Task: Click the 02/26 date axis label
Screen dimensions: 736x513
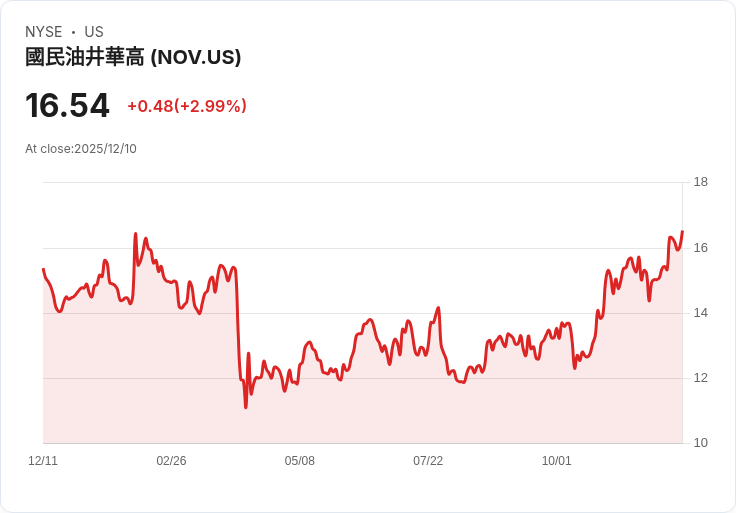Action: (171, 460)
